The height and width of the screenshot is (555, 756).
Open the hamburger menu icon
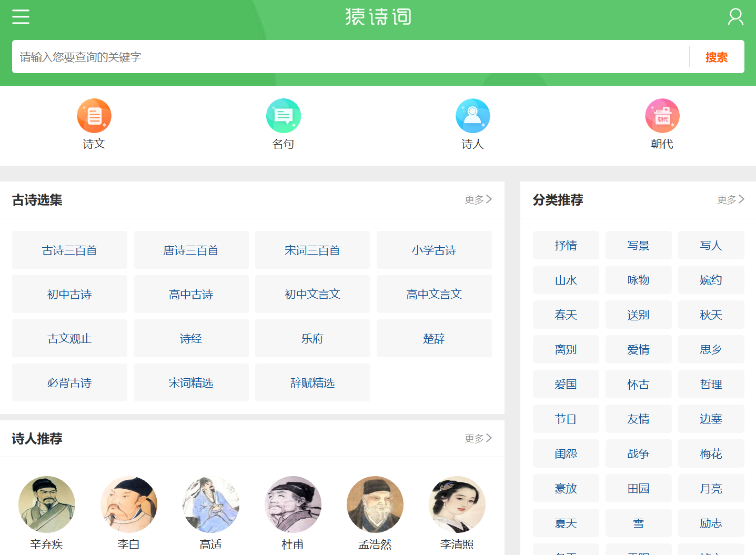click(x=21, y=16)
